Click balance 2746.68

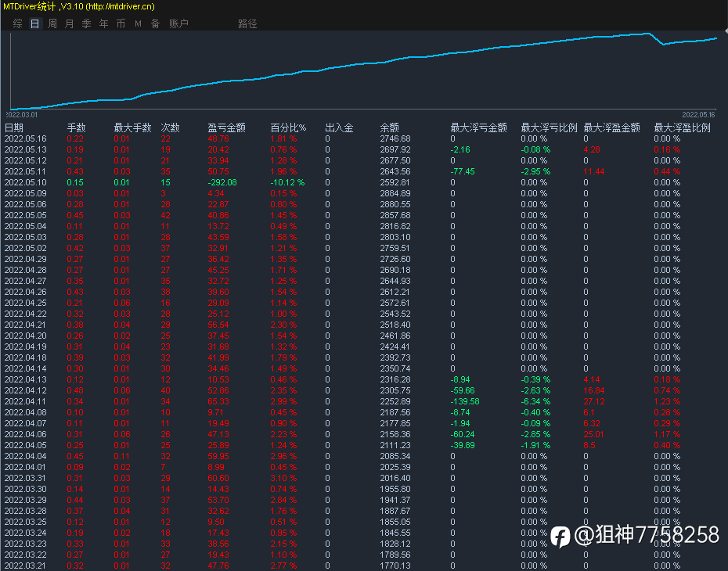tap(395, 138)
